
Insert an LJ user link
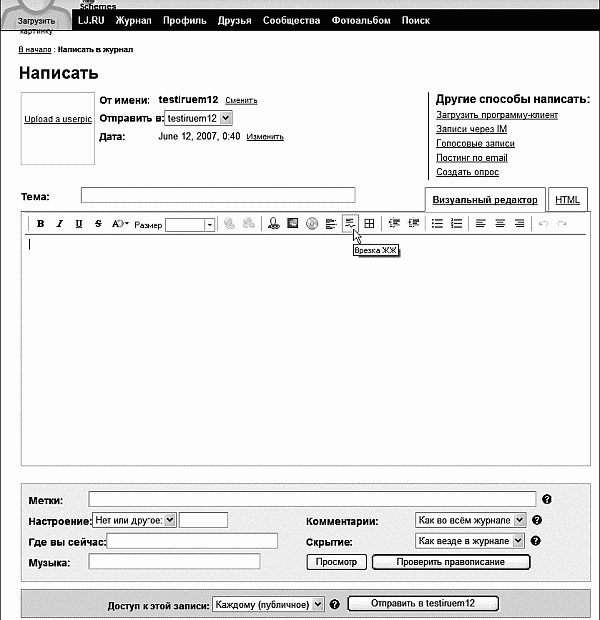[x=273, y=224]
